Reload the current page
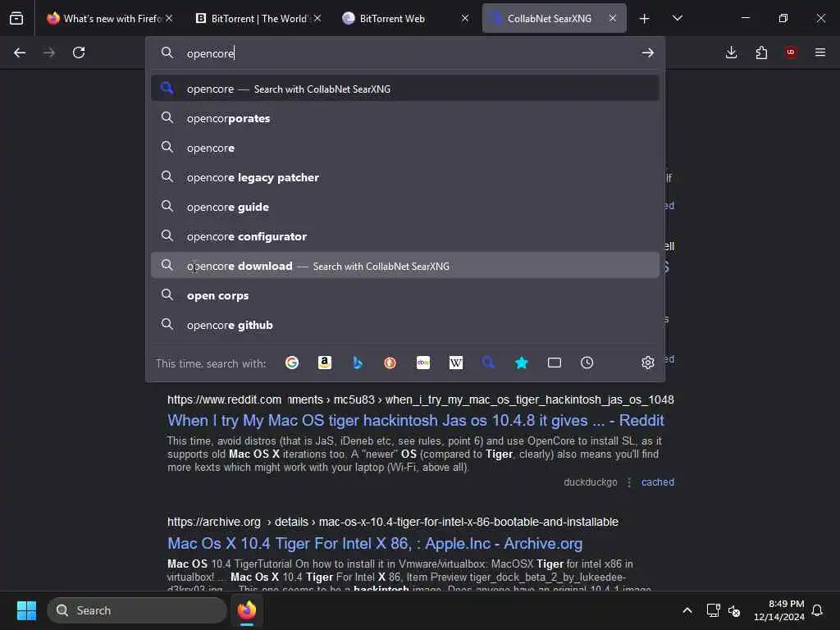840x630 pixels. [79, 52]
